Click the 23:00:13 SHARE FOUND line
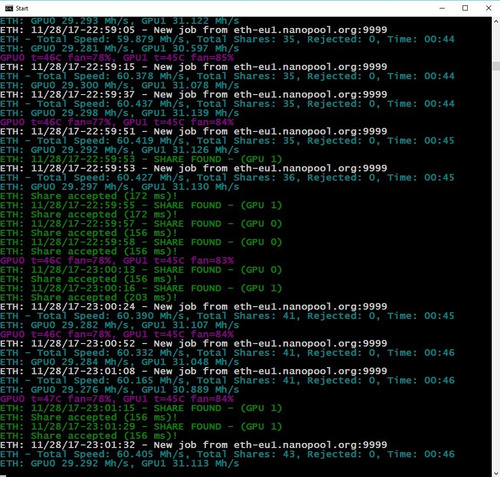The image size is (500, 477). (141, 270)
